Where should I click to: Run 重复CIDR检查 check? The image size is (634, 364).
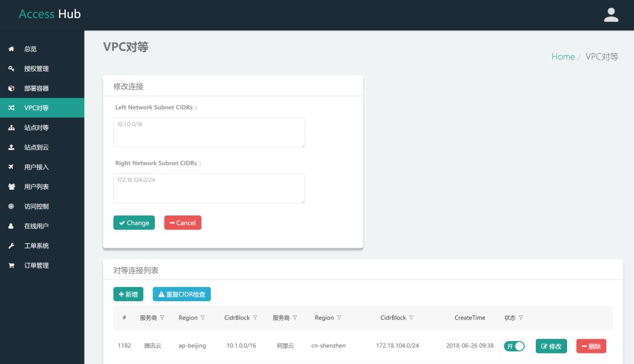[x=181, y=294]
